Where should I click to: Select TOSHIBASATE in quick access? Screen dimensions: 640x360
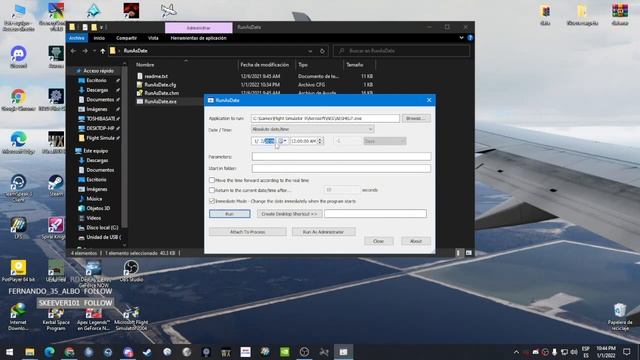tap(100, 119)
